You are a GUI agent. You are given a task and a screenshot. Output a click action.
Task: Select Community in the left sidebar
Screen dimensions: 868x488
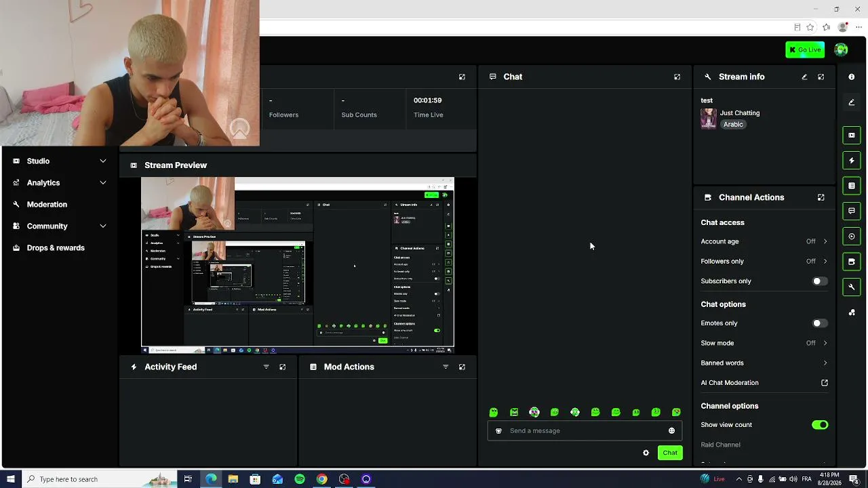(x=47, y=226)
